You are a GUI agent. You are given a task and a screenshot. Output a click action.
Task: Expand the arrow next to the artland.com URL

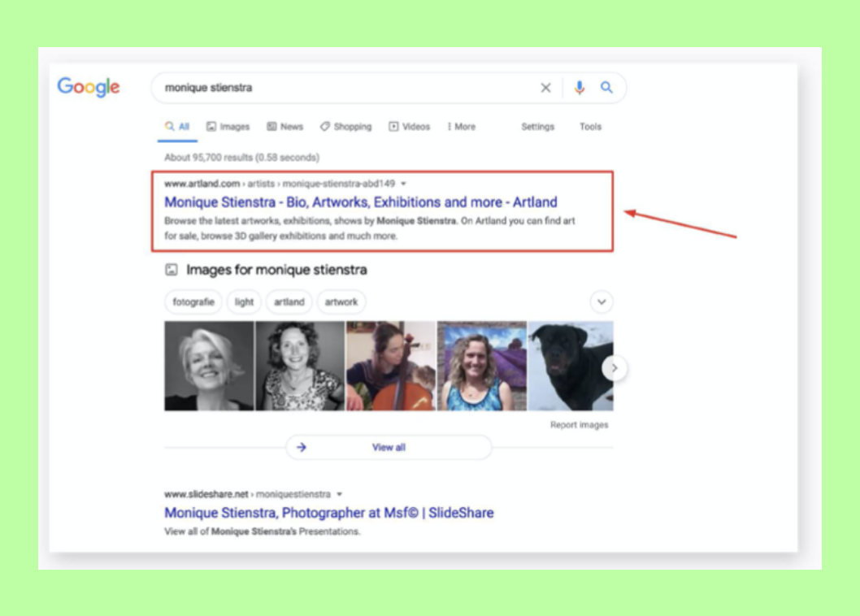click(x=404, y=184)
